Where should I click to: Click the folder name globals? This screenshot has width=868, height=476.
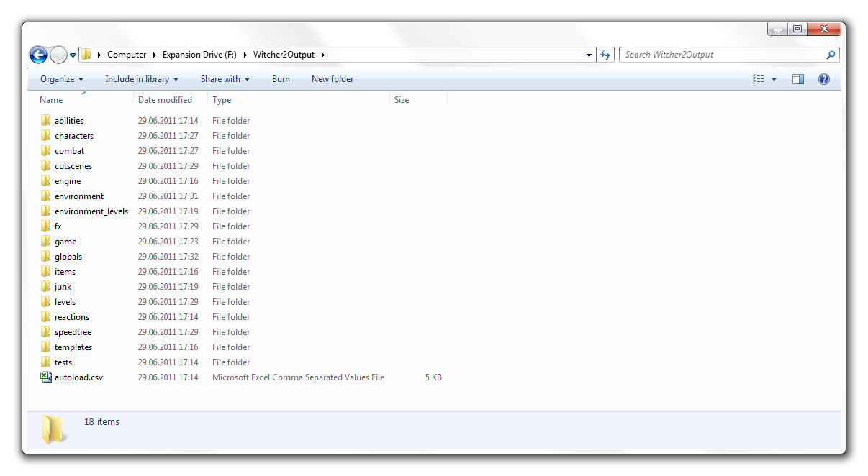point(68,257)
